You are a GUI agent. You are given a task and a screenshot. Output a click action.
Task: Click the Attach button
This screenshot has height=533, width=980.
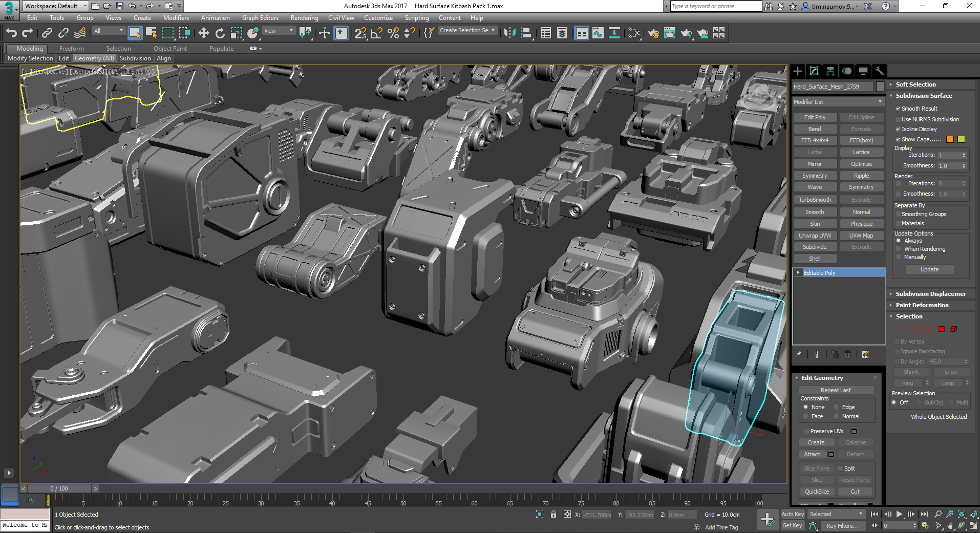[812, 454]
